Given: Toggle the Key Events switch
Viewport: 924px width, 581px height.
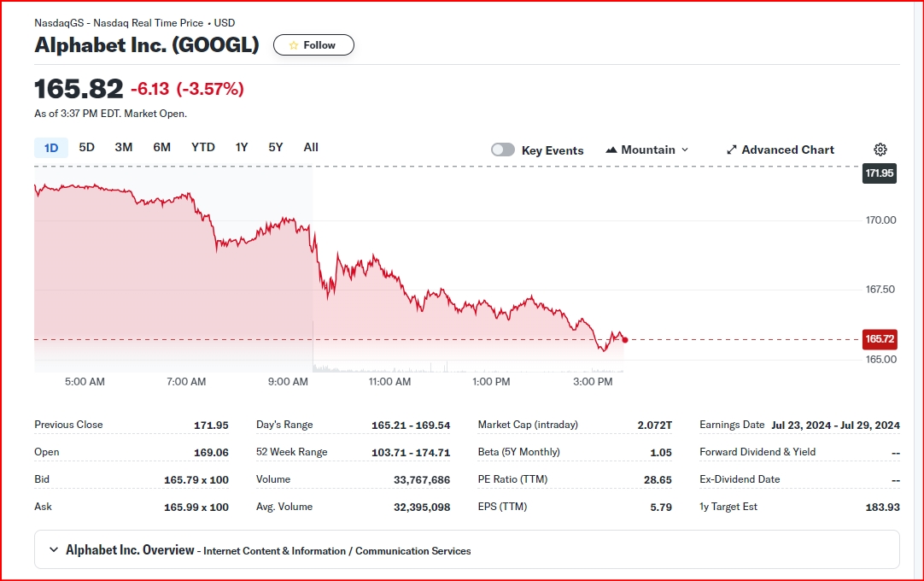Looking at the screenshot, I should 503,150.
